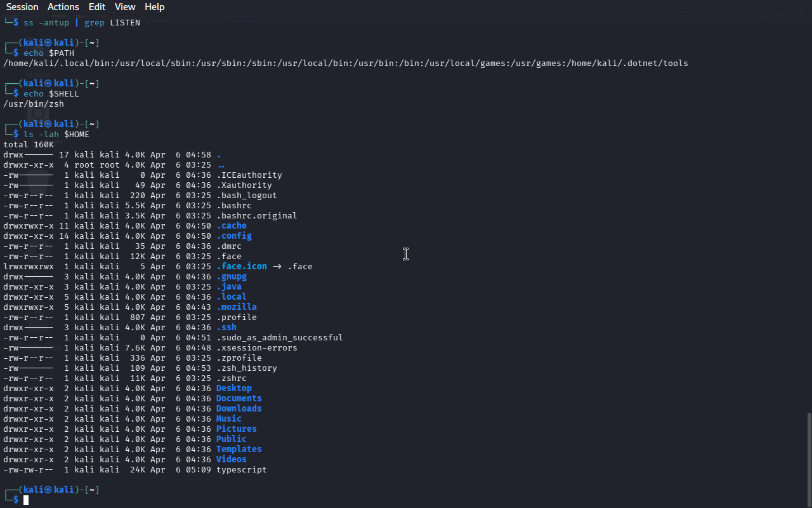Open the View menu
The height and width of the screenshot is (508, 812).
125,7
